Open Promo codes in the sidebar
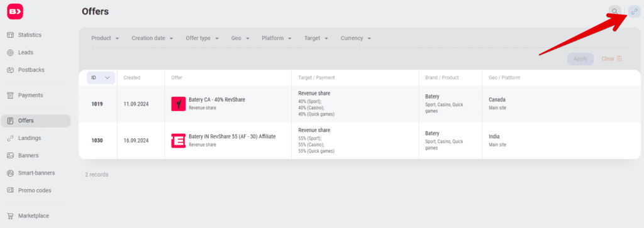 click(35, 191)
